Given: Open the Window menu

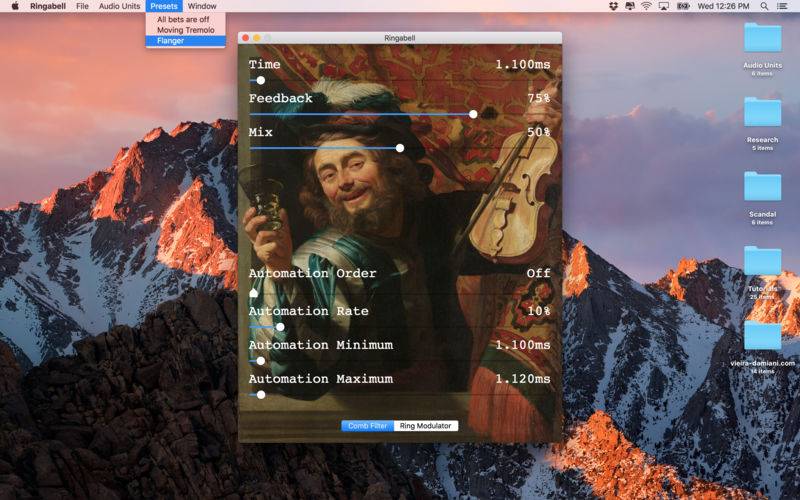Looking at the screenshot, I should 202,6.
